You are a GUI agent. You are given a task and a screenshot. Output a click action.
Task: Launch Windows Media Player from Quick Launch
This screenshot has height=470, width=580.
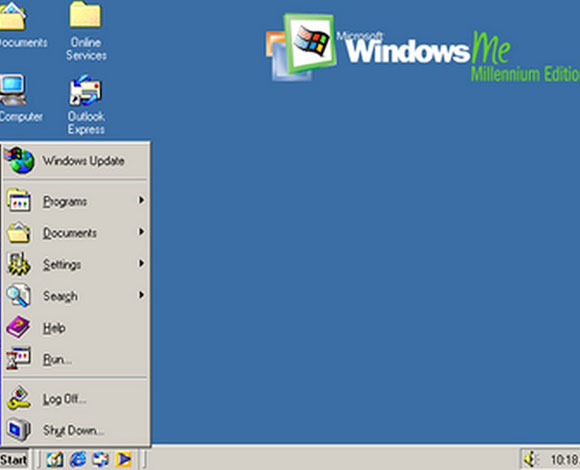[x=124, y=460]
